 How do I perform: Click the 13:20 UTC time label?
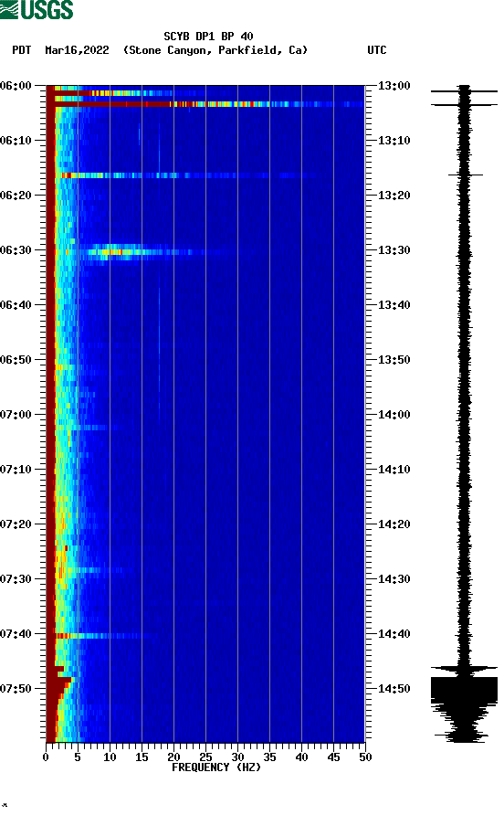point(394,196)
